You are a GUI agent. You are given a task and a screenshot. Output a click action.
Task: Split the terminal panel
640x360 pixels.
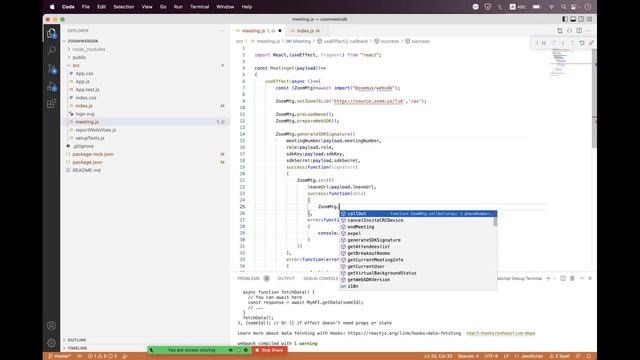click(563, 278)
